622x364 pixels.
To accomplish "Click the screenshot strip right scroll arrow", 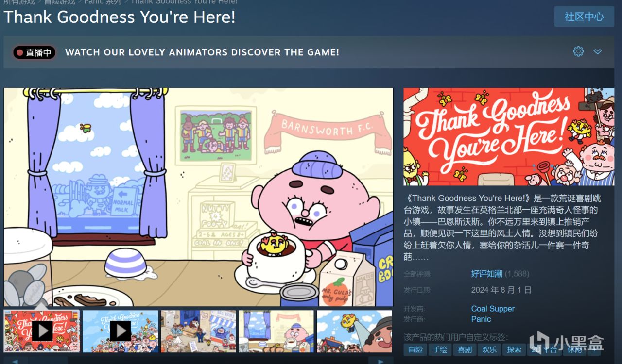I will (x=380, y=361).
